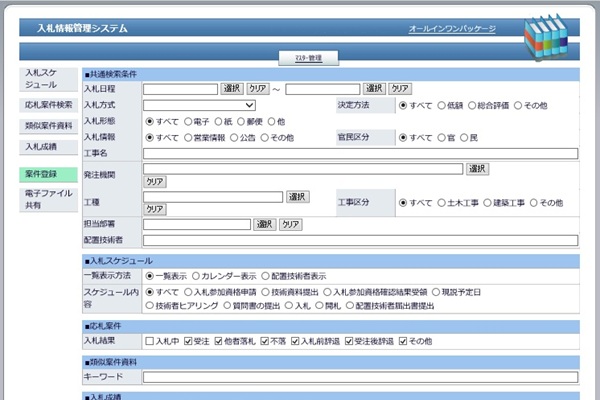Choose 電子 radio under 入札形態

pyautogui.click(x=187, y=121)
